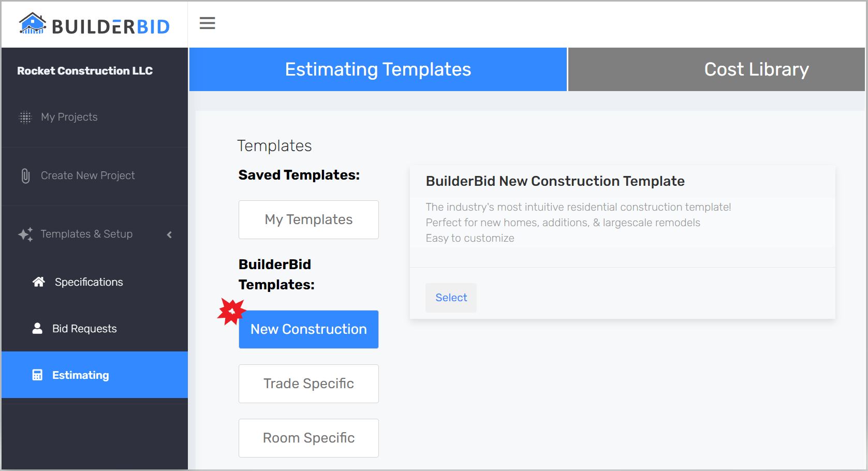Toggle the hamburger menu icon

pyautogui.click(x=207, y=23)
